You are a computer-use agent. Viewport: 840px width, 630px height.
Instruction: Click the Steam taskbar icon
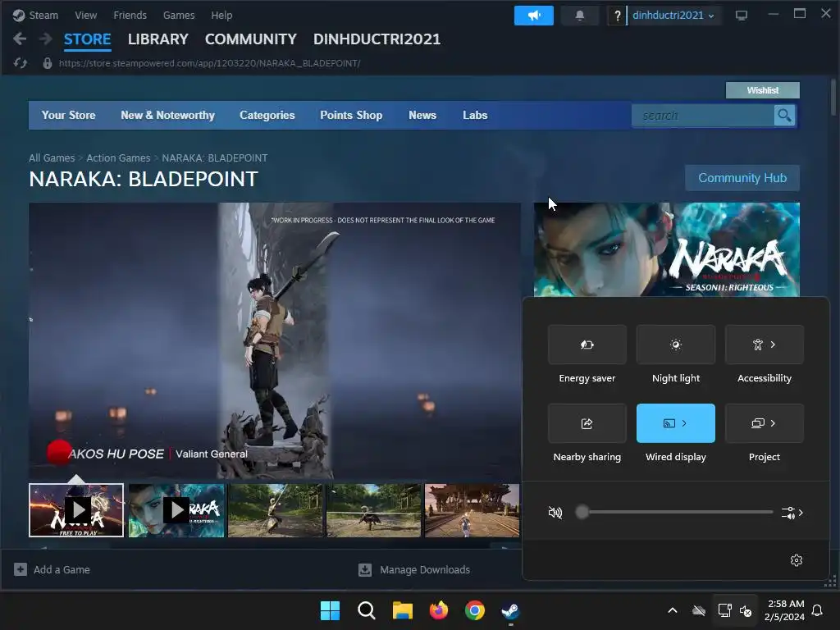tap(510, 610)
